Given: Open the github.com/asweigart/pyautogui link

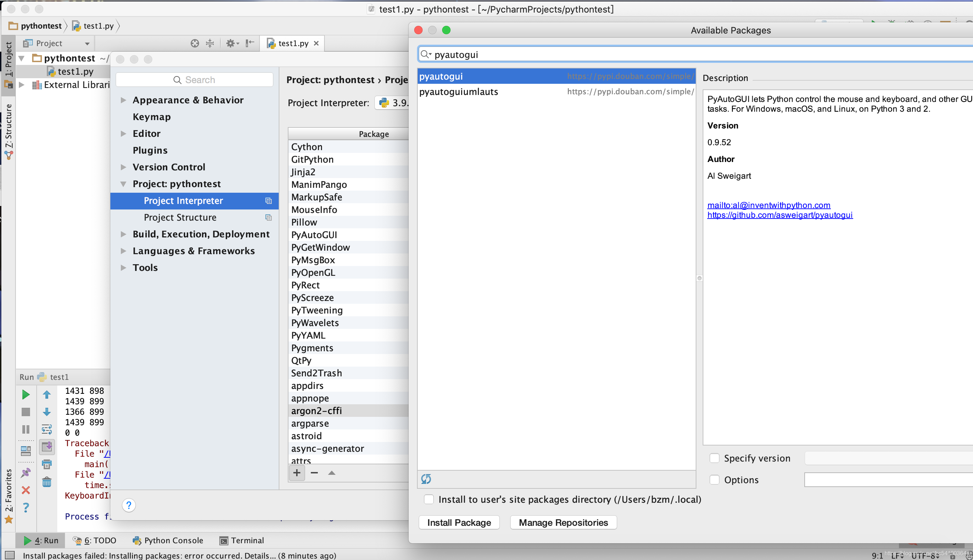Looking at the screenshot, I should point(780,215).
